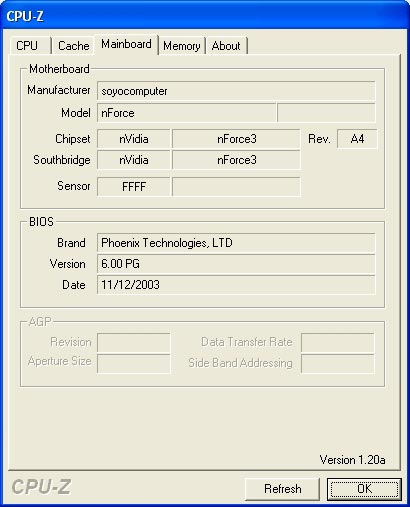
Task: Select the Mainboard tab
Action: [126, 44]
